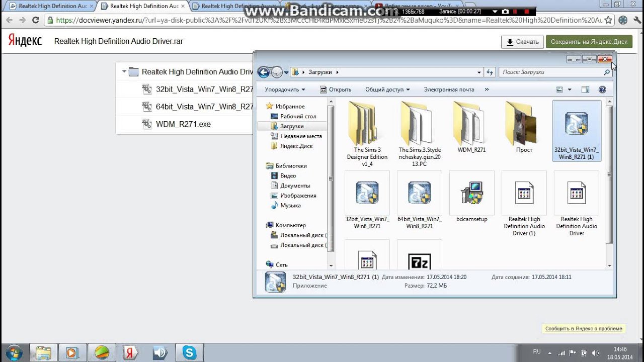Viewport: 644px width, 362px height.
Task: Select Компьютер in the navigation pane
Action: point(286,225)
